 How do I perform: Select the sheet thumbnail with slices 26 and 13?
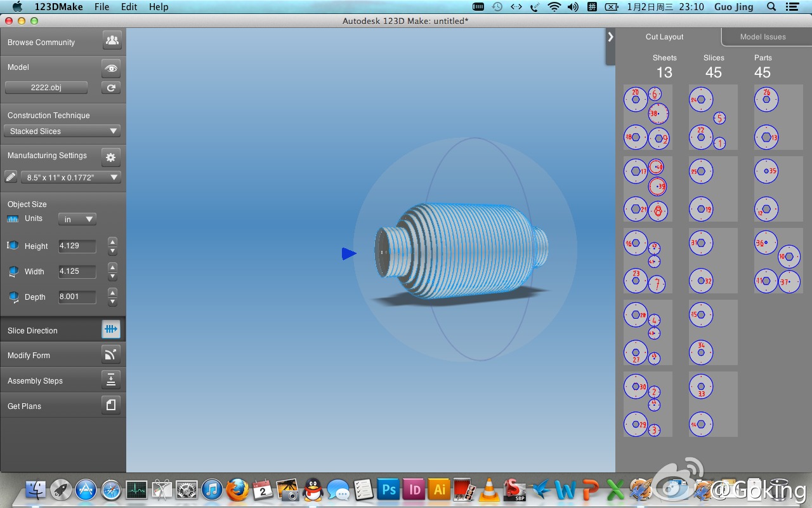click(778, 117)
